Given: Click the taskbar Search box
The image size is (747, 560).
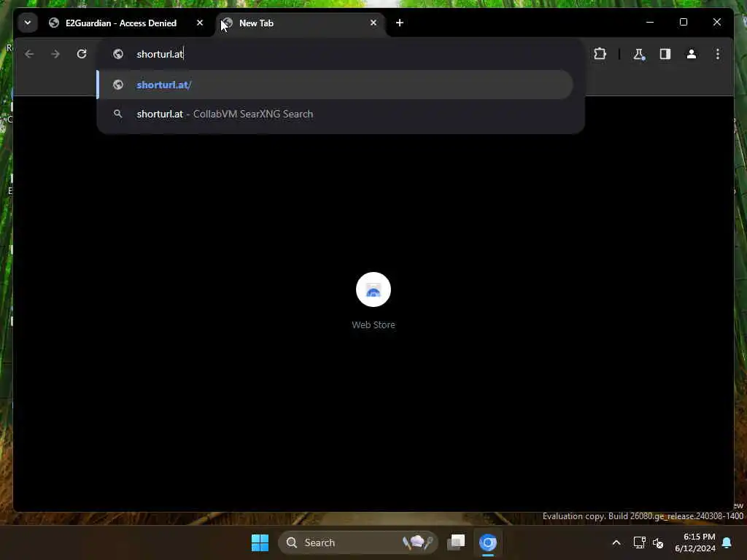Looking at the screenshot, I should point(357,542).
